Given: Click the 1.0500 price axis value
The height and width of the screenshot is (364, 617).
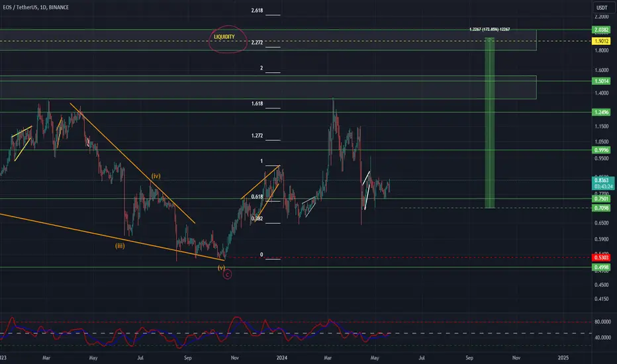Looking at the screenshot, I should click(602, 142).
